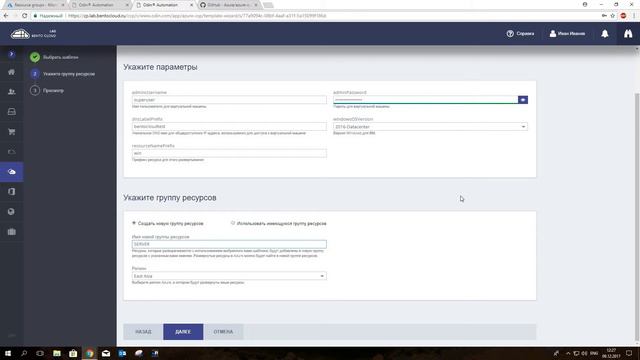Open the Office document icon in the sidebar
640x360 pixels.
11,191
